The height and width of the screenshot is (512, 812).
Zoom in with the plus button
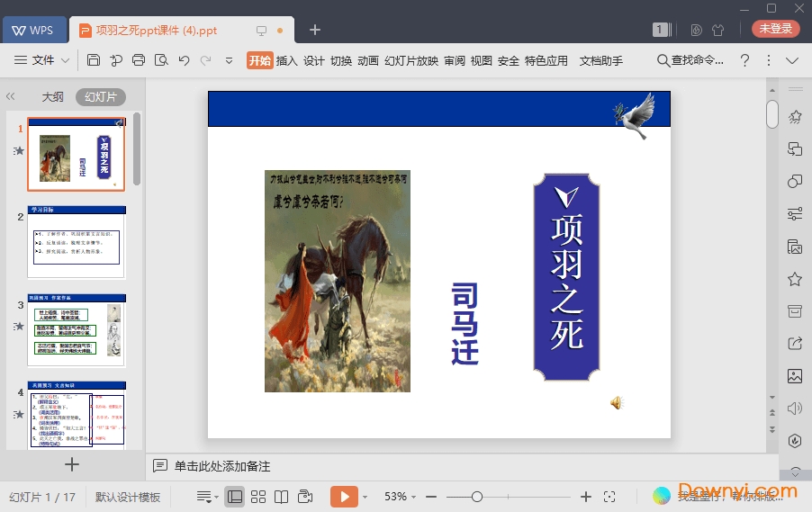coord(586,497)
